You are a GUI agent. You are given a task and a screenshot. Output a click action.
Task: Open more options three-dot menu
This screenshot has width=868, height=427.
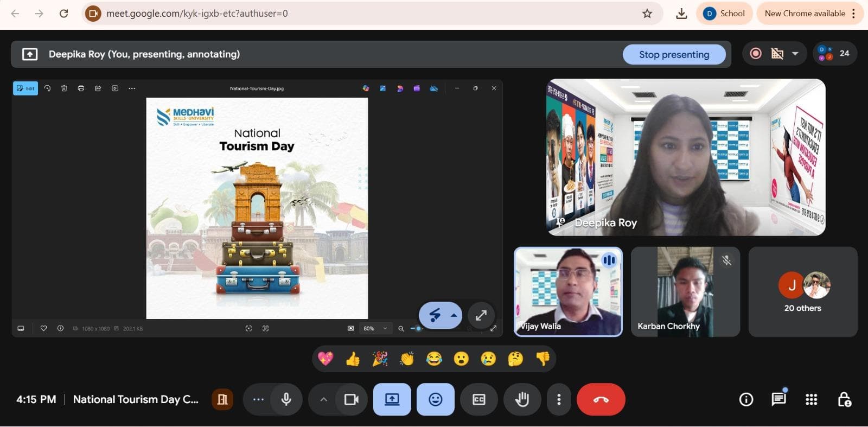point(559,399)
